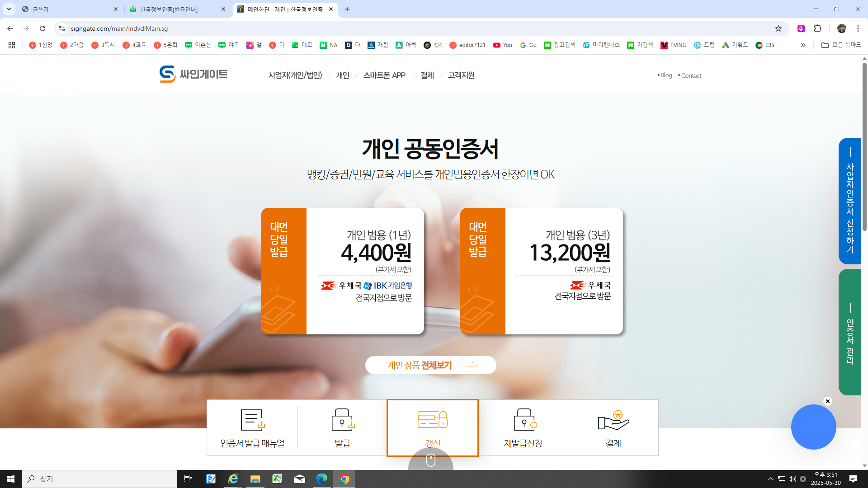The height and width of the screenshot is (488, 868).
Task: Select the 결제 payment hand icon
Action: point(613,420)
